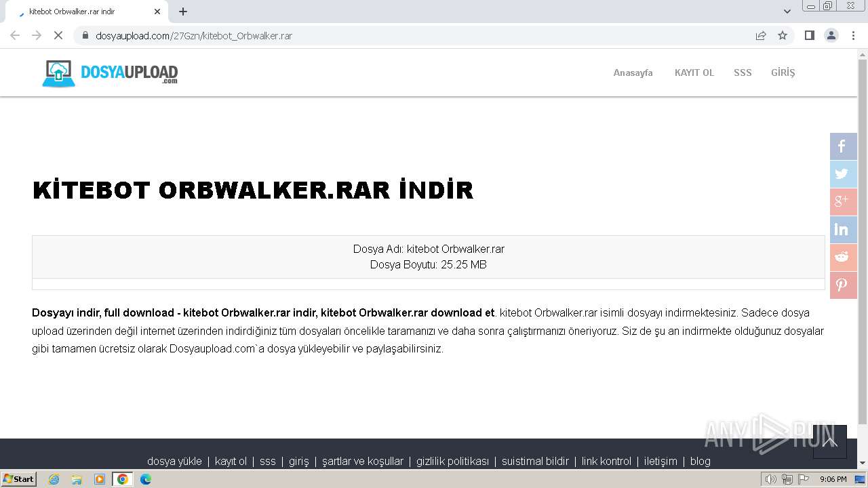Viewport: 868px width, 488px height.
Task: Click footer link iletişim
Action: [660, 461]
